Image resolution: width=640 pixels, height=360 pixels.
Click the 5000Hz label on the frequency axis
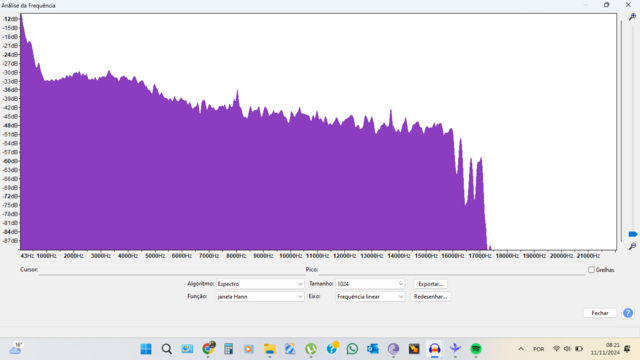coord(155,256)
